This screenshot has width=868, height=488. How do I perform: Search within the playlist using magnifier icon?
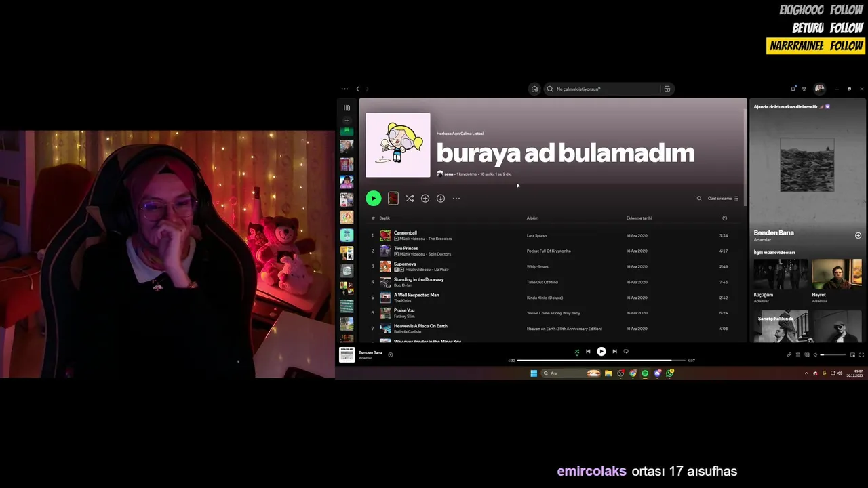(699, 199)
